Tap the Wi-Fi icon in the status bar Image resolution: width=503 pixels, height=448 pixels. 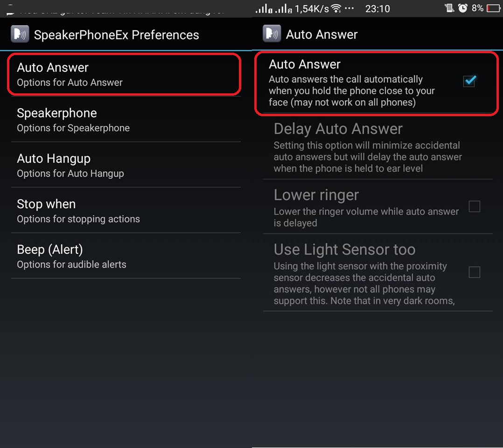point(336,9)
